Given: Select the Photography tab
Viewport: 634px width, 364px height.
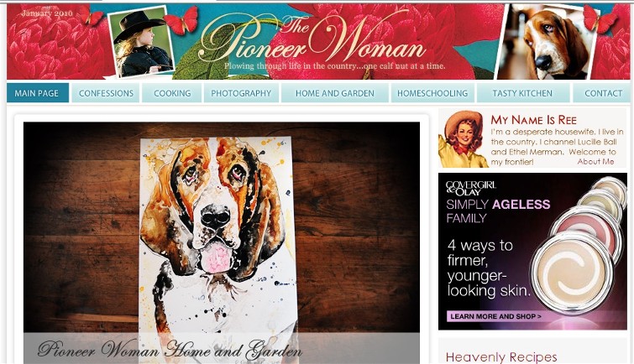Looking at the screenshot, I should [241, 93].
